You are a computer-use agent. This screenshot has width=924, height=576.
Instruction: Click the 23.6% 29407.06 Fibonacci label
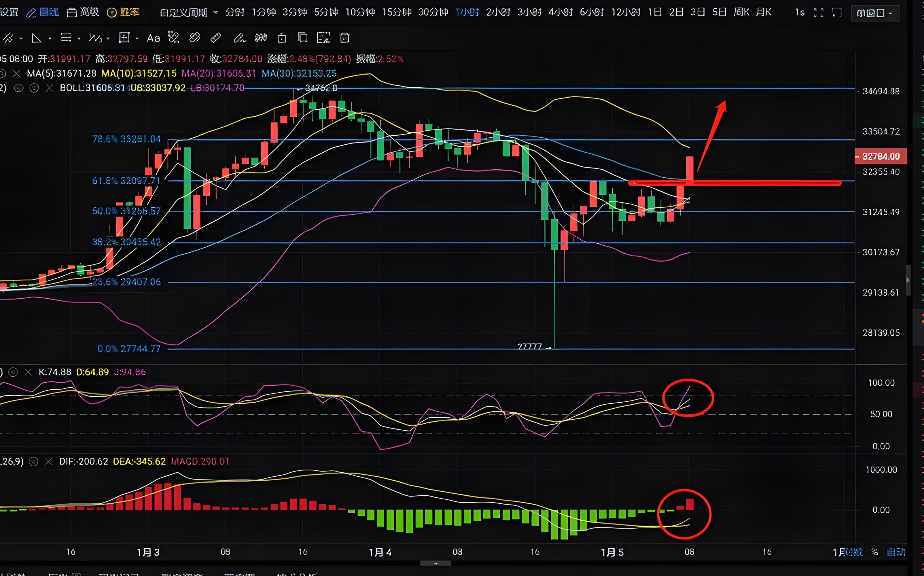pos(126,282)
